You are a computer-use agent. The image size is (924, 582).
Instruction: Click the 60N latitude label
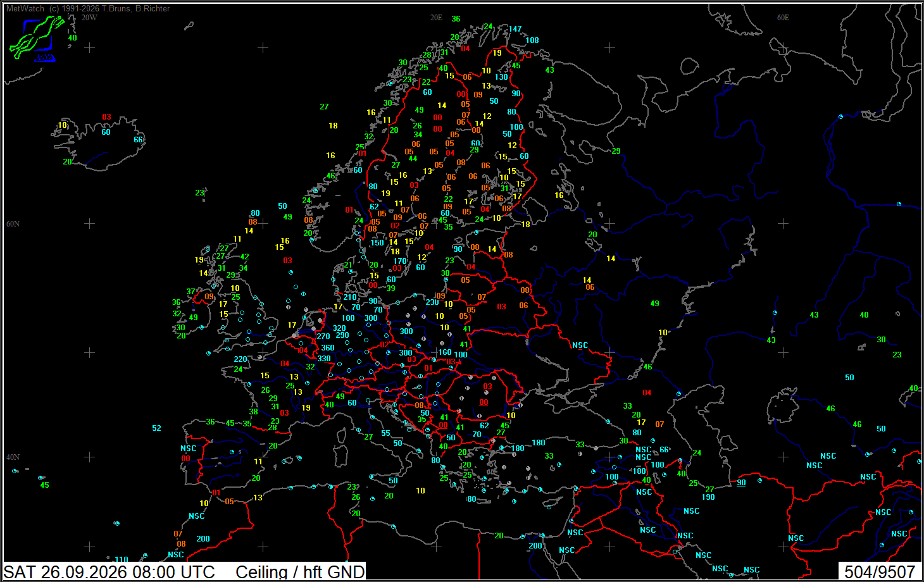(13, 224)
